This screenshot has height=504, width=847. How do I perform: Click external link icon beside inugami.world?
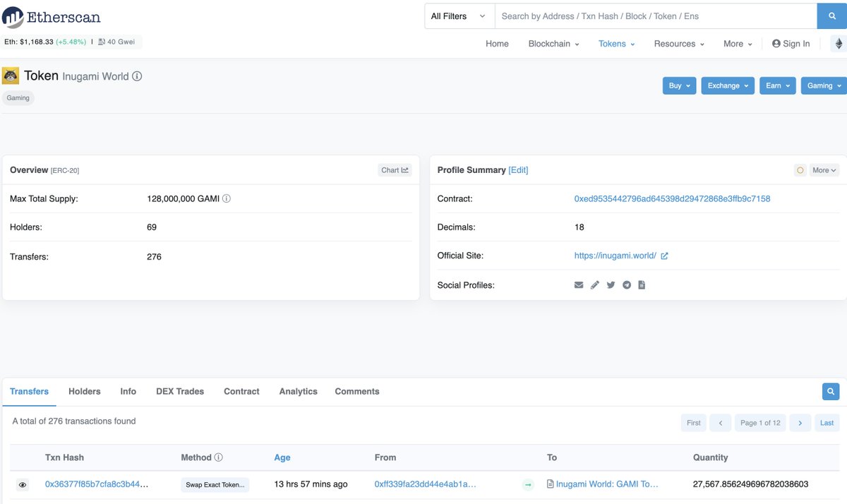664,256
